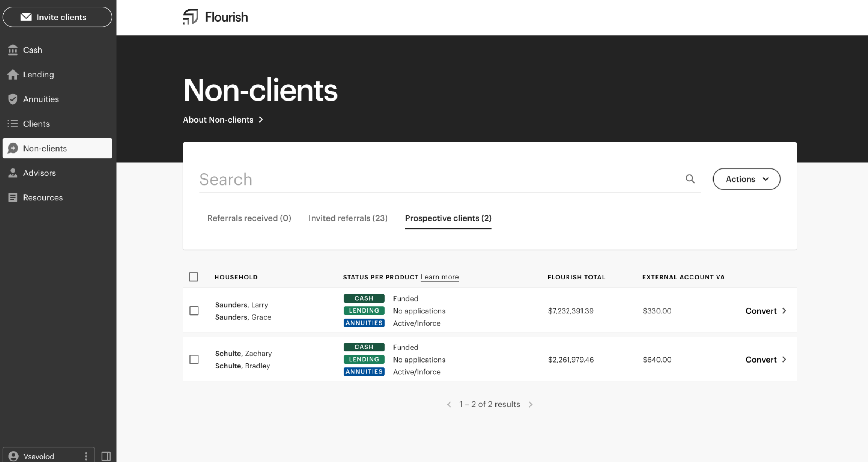Click chevron next to Convert for Saunders
This screenshot has width=868, height=462.
784,311
